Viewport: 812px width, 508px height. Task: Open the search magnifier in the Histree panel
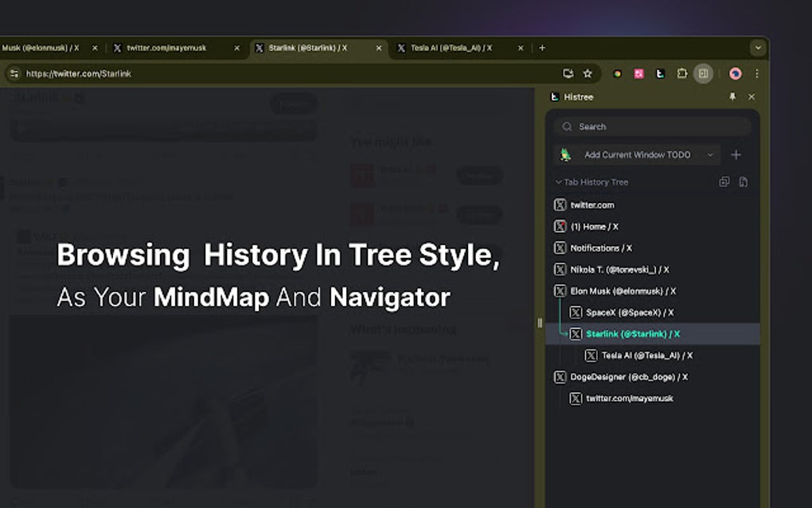567,126
